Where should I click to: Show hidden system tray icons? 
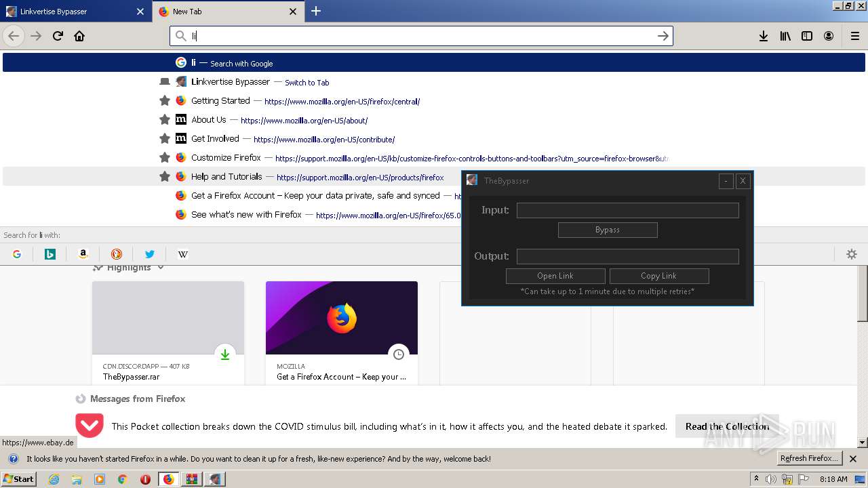(x=757, y=479)
